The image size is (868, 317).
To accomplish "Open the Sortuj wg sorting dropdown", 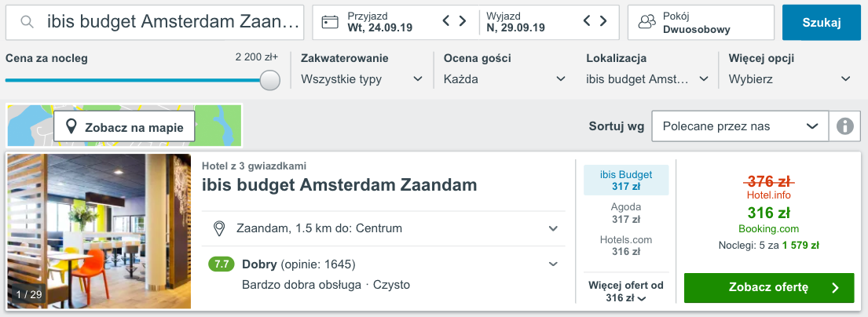I will [x=740, y=126].
